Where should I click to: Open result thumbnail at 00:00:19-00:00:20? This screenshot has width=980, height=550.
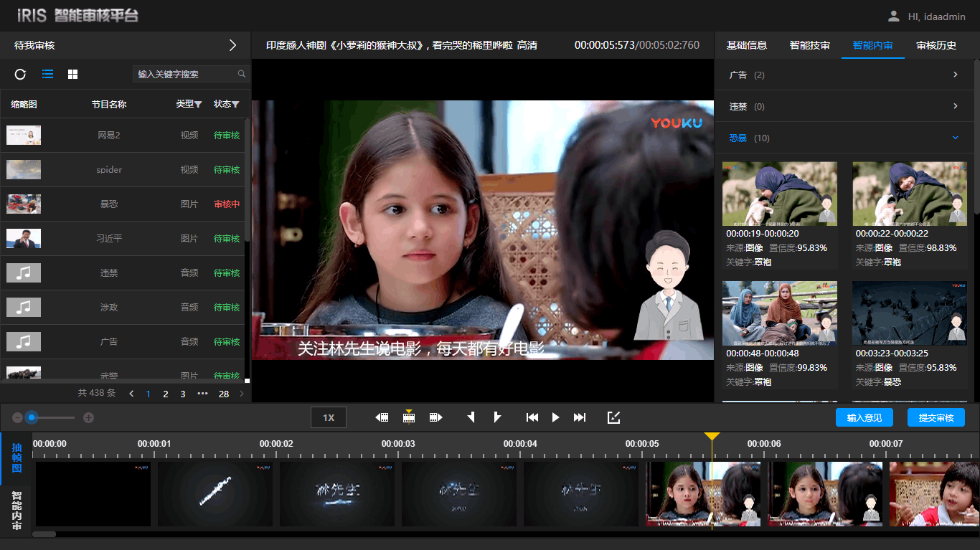[780, 194]
